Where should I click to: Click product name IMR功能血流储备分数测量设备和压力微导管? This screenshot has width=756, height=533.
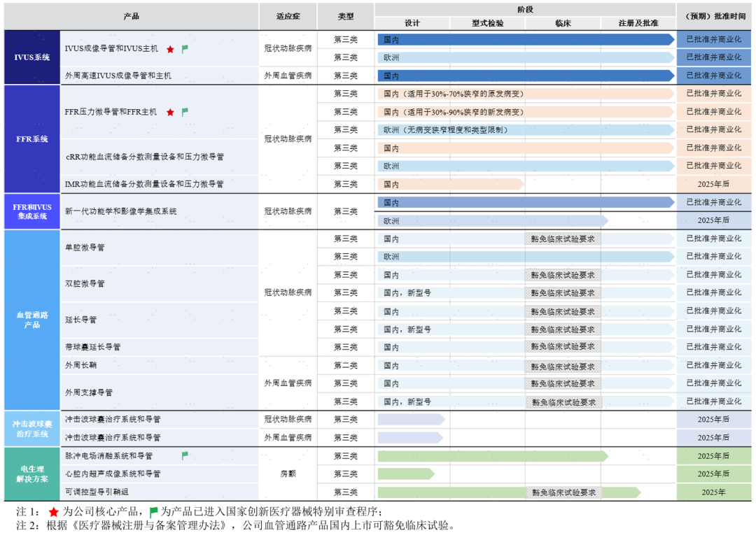144,184
